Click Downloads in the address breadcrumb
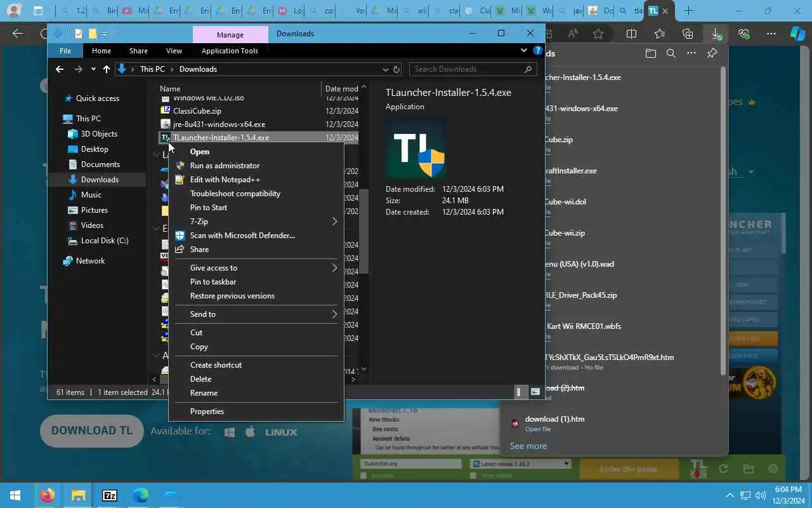Screen dimensions: 812x508 [198, 69]
